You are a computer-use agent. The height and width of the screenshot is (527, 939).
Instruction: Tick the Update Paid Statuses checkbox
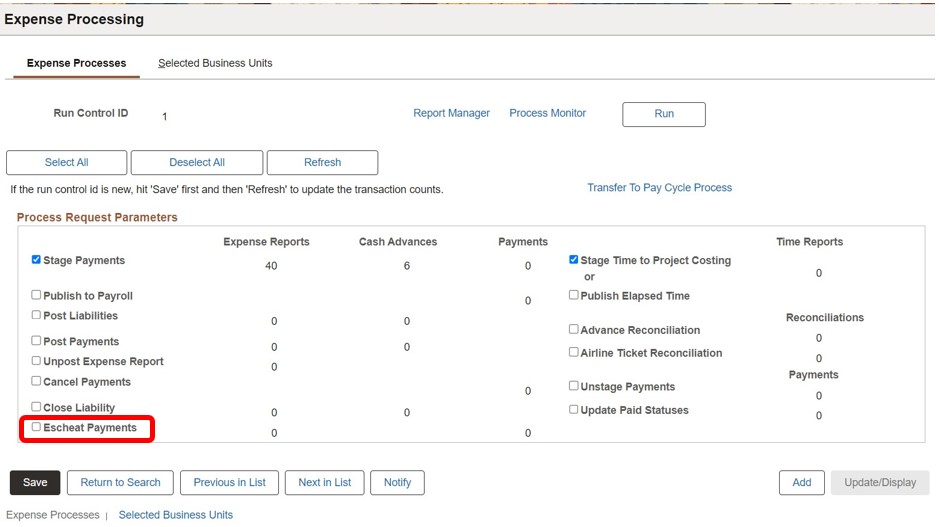[x=574, y=409]
